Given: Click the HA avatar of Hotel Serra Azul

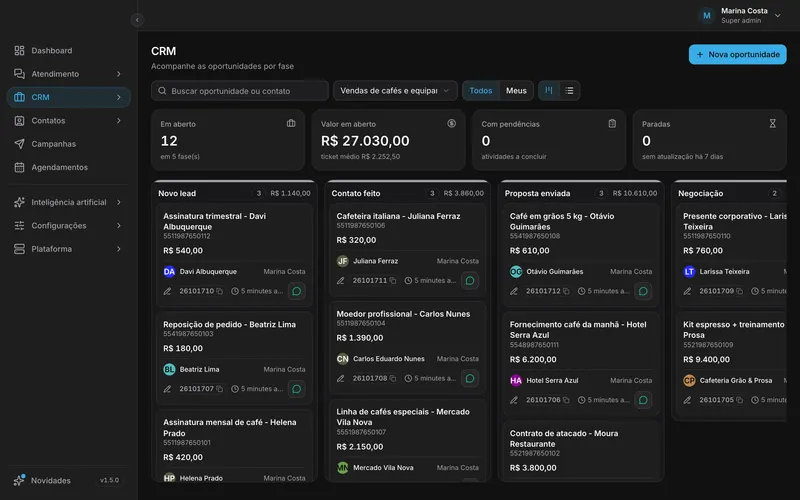Looking at the screenshot, I should click(x=516, y=380).
